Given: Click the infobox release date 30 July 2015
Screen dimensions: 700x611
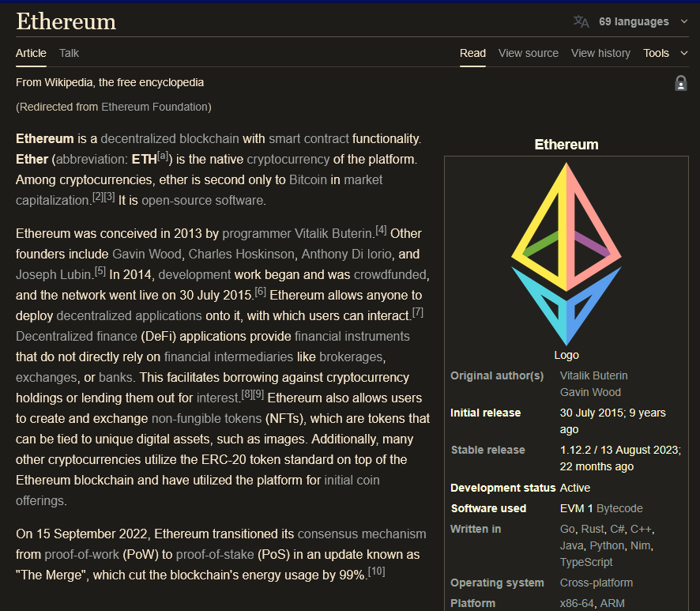Looking at the screenshot, I should click(592, 413).
